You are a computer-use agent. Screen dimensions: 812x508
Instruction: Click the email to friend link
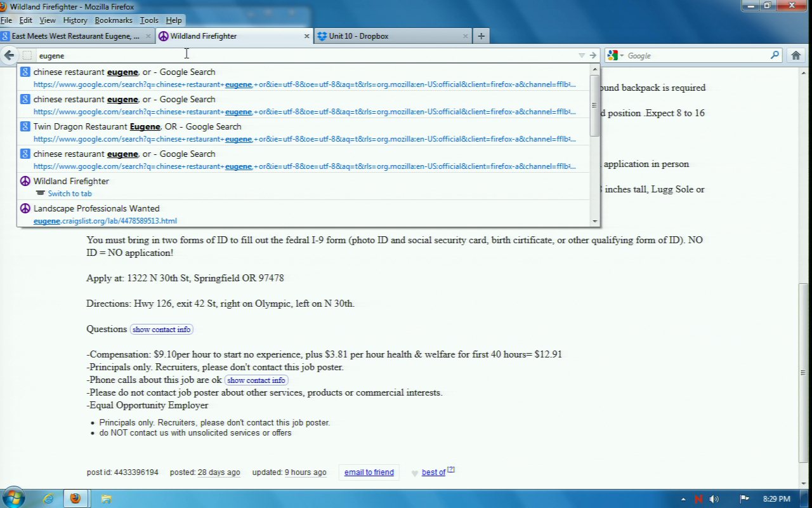pyautogui.click(x=369, y=472)
